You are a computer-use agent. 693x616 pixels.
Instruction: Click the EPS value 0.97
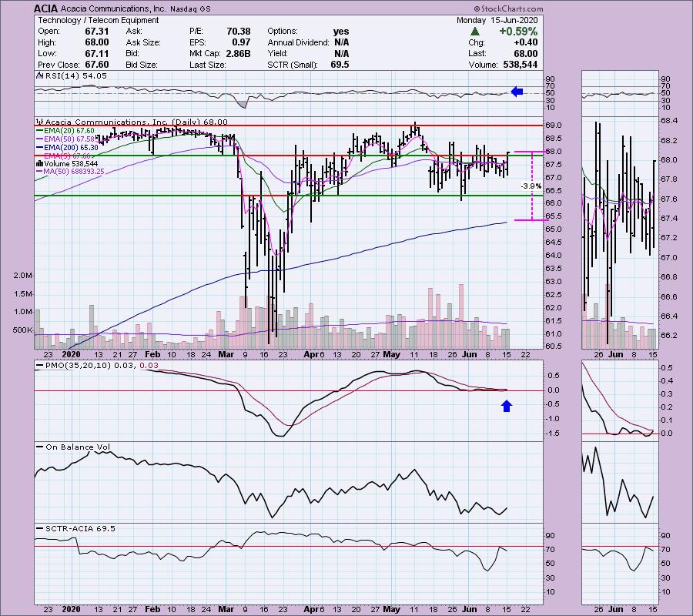click(241, 42)
